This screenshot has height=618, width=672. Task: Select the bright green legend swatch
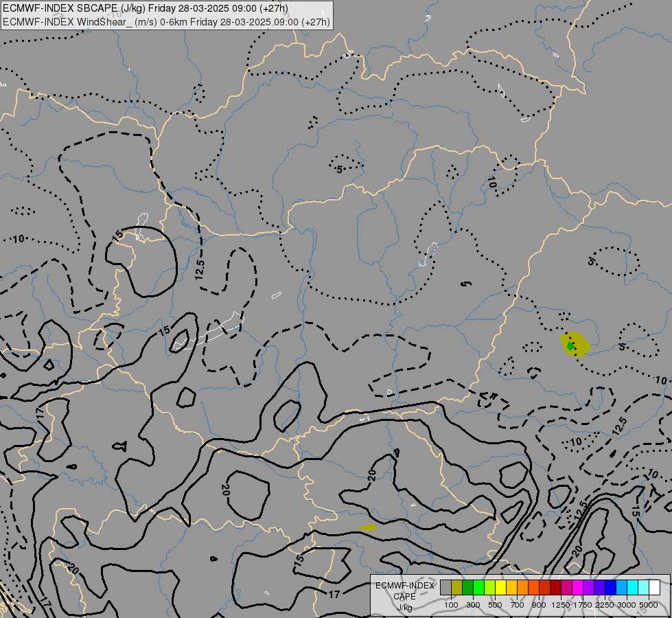pos(478,588)
